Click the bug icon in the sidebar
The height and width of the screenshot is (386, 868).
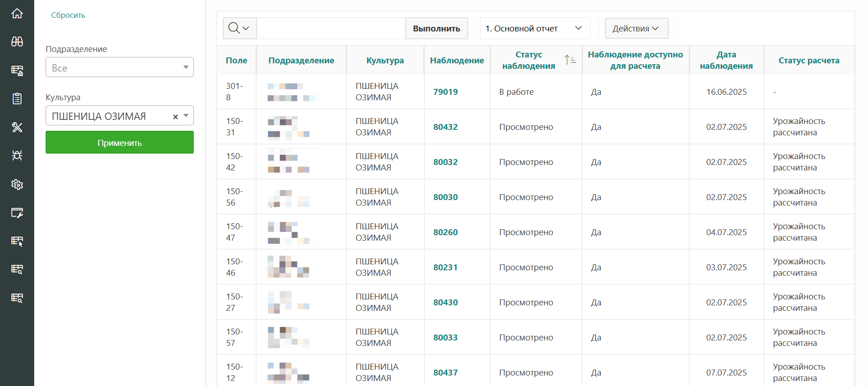click(x=17, y=155)
